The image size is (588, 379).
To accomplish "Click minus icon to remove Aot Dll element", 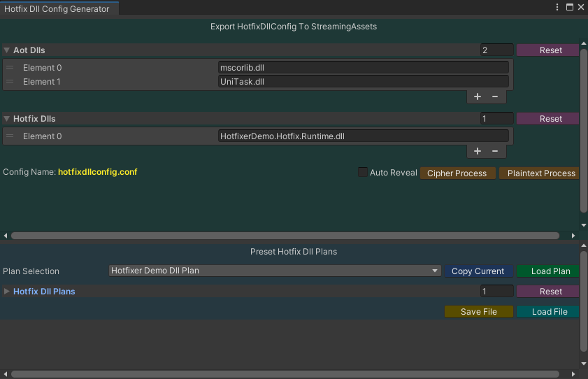I will coord(495,96).
